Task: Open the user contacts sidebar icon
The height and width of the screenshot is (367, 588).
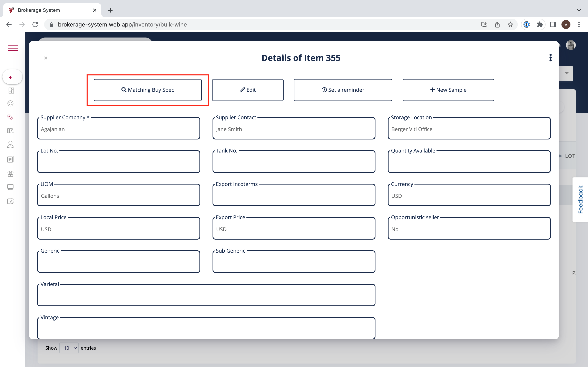Action: click(10, 144)
